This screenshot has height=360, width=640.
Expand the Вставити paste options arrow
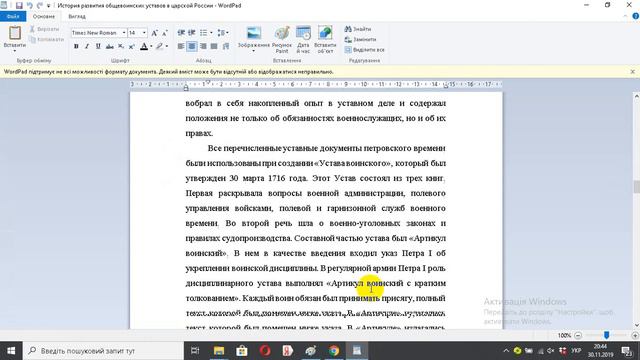click(x=15, y=51)
